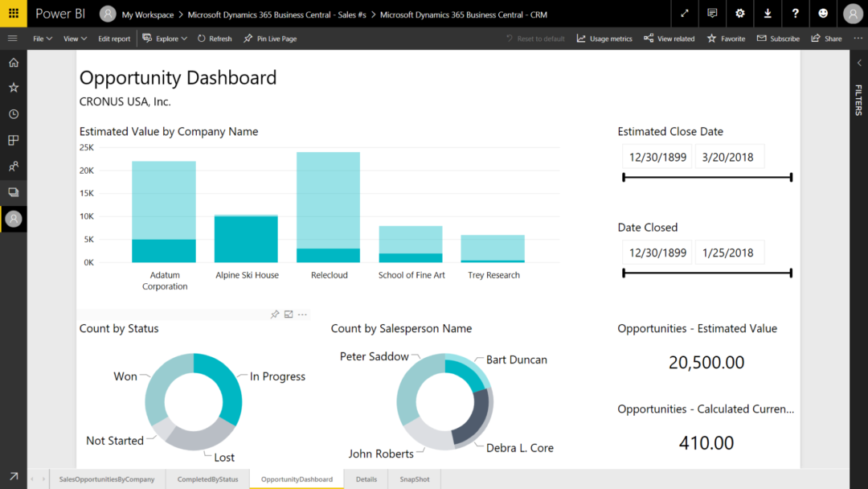Open the SnapShot report page
The height and width of the screenshot is (489, 868).
tap(414, 479)
